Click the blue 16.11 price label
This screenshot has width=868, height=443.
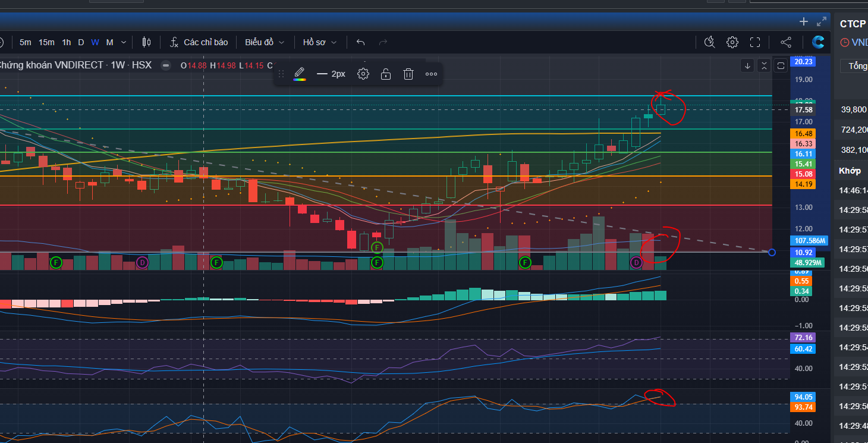(803, 153)
